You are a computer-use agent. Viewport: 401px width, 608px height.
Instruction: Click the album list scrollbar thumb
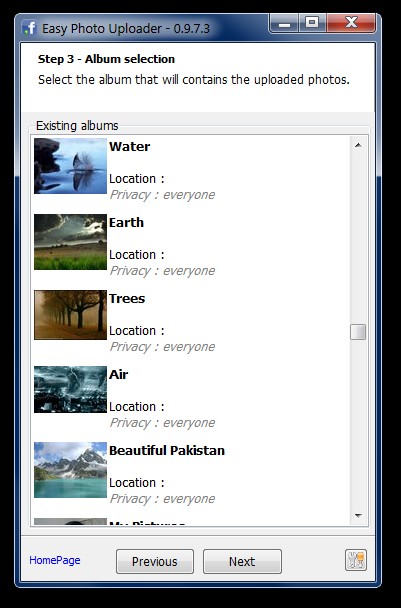pyautogui.click(x=358, y=332)
